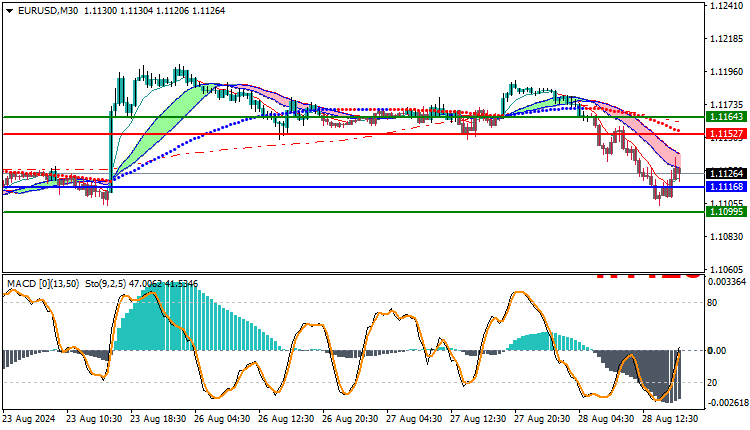
Task: Select the 28 Aug 04:30 time label
Action: [x=606, y=419]
